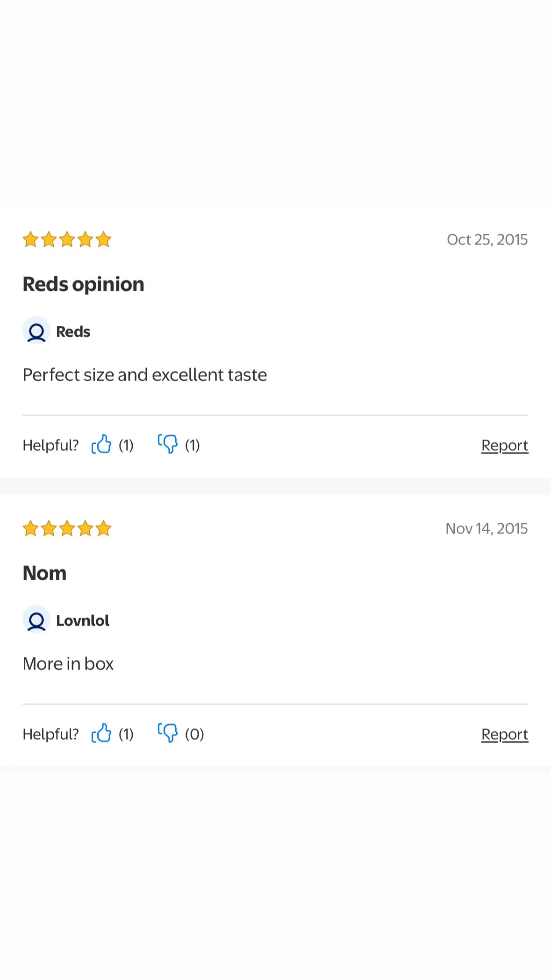The height and width of the screenshot is (980, 551).
Task: Open Lovnlol user profile avatar icon
Action: pos(36,620)
